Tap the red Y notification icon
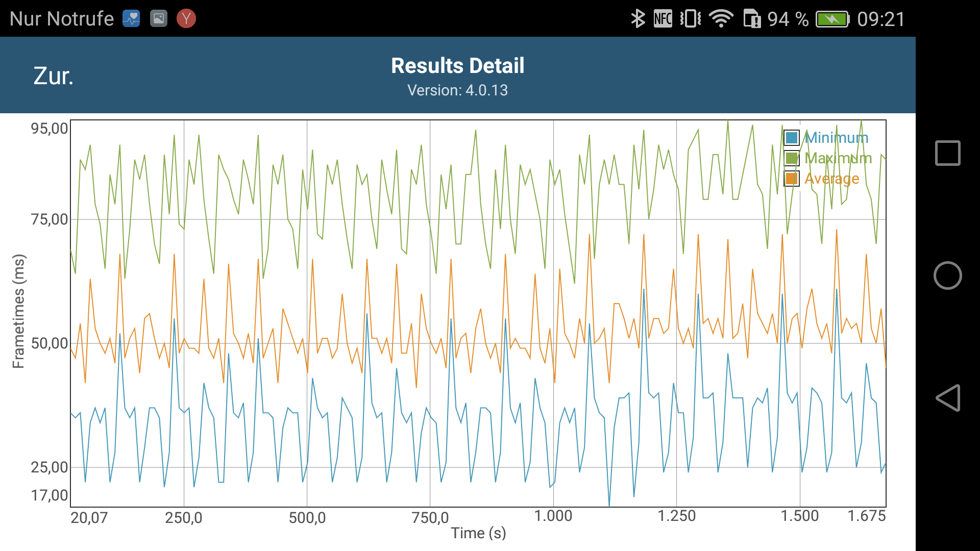This screenshot has width=980, height=551. (186, 19)
